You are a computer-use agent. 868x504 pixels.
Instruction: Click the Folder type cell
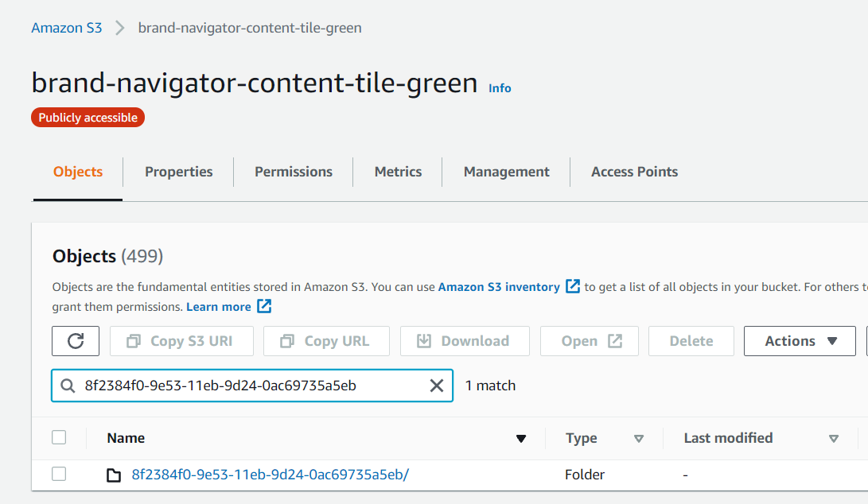tap(585, 475)
